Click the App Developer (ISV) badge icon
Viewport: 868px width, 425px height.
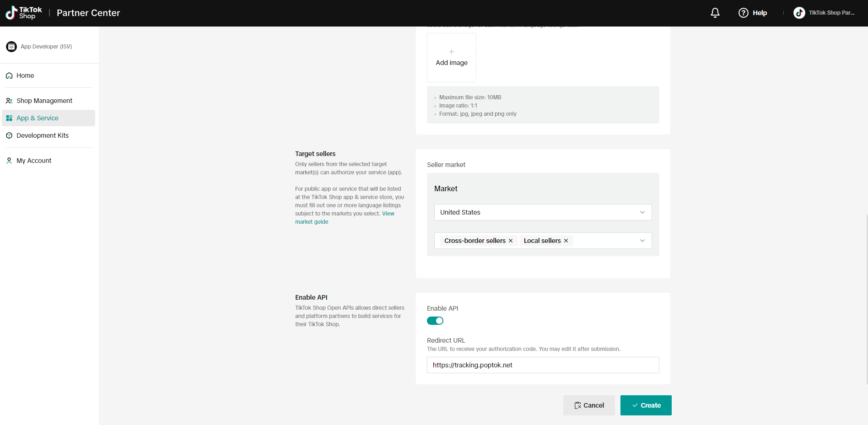[11, 47]
